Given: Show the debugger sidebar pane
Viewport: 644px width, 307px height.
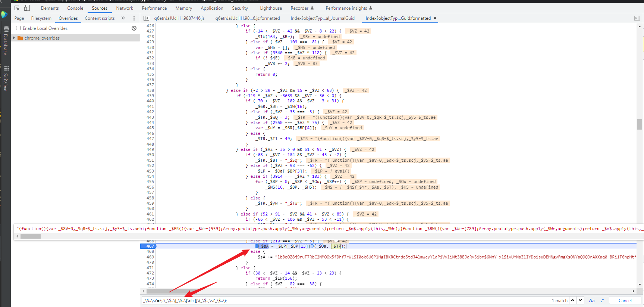Looking at the screenshot, I should pos(637,18).
